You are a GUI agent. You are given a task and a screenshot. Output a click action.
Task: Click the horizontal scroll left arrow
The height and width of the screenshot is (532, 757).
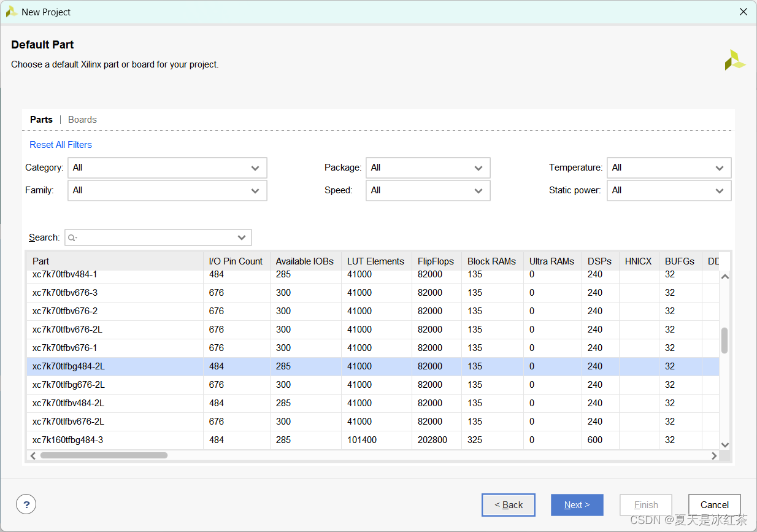[33, 455]
